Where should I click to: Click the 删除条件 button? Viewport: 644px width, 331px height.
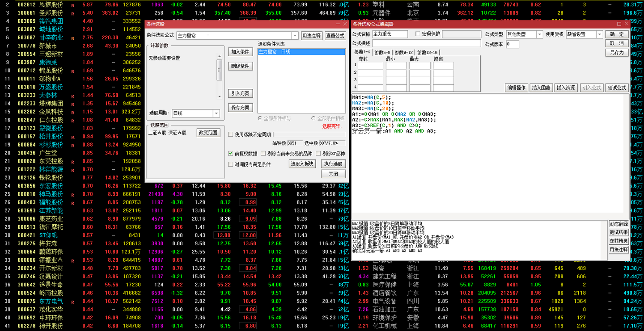(x=241, y=66)
